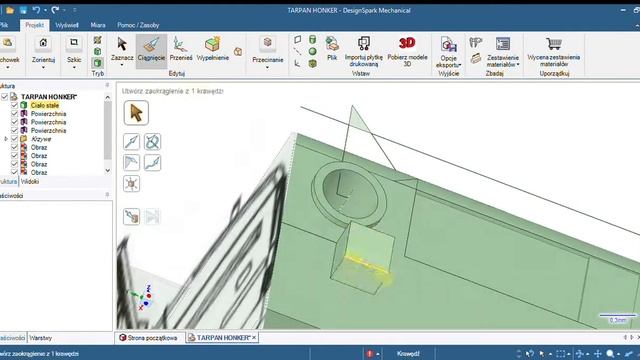Toggle second Powierzchnia checkbox
The height and width of the screenshot is (360, 640).
14,122
